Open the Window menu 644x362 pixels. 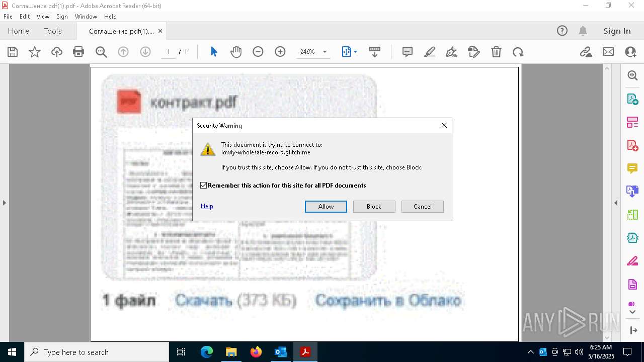pyautogui.click(x=86, y=17)
